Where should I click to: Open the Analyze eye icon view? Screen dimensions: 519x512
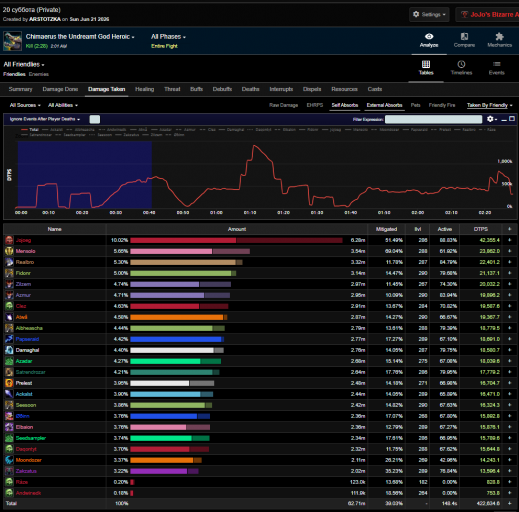click(x=429, y=36)
